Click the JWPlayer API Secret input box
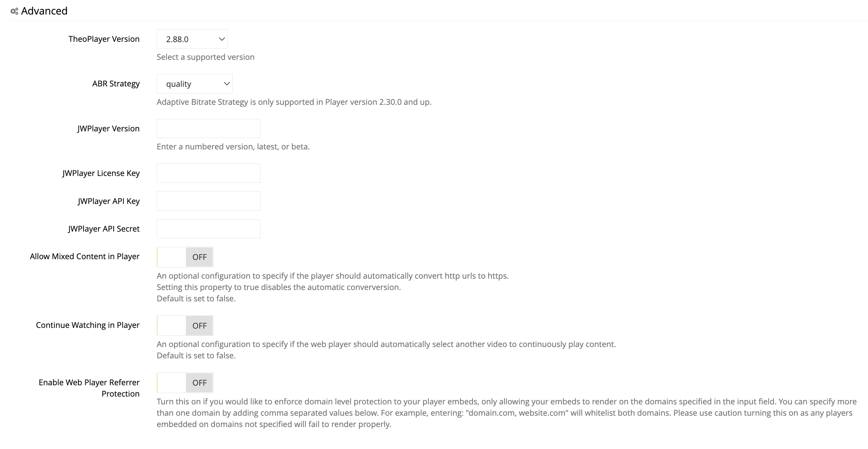 (x=209, y=229)
